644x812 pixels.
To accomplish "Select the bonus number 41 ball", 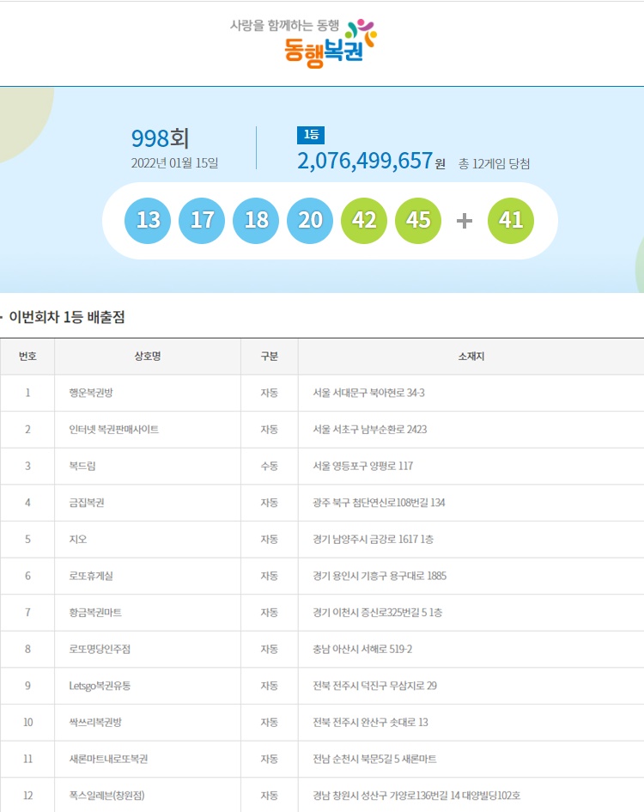I will coord(511,220).
